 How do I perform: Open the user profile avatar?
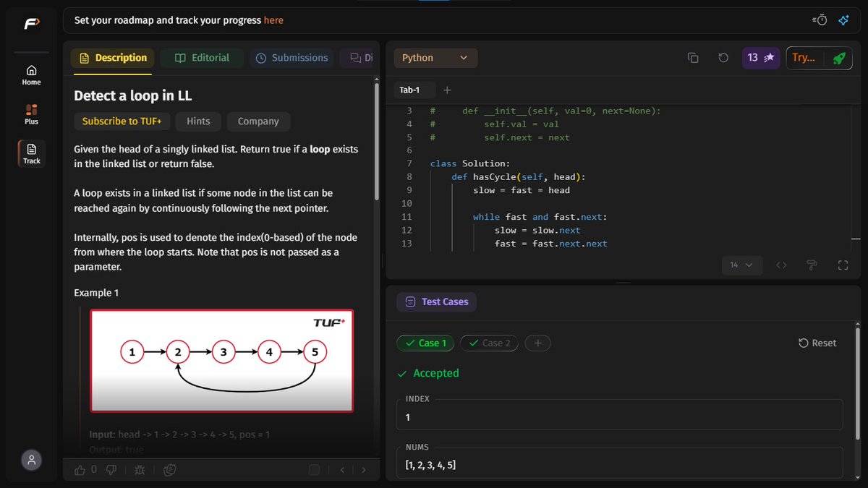31,459
